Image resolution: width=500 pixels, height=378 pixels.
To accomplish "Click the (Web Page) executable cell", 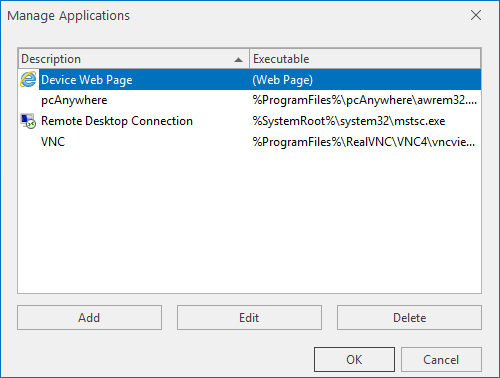I will [283, 80].
